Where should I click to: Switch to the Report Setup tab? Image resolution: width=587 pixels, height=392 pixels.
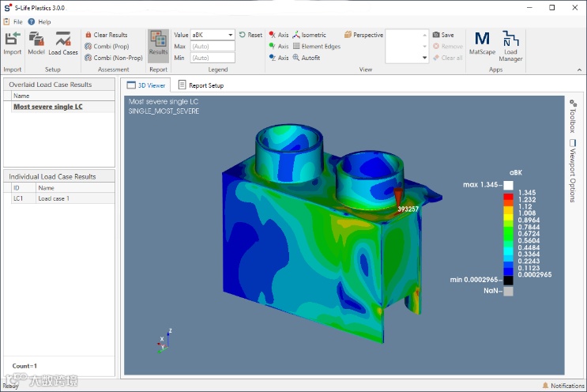click(x=201, y=85)
